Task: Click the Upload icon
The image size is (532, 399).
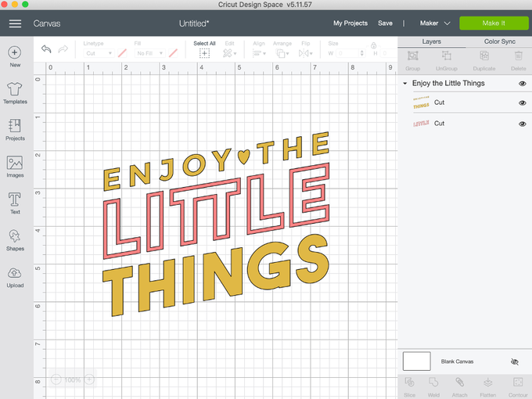Action: tap(15, 276)
